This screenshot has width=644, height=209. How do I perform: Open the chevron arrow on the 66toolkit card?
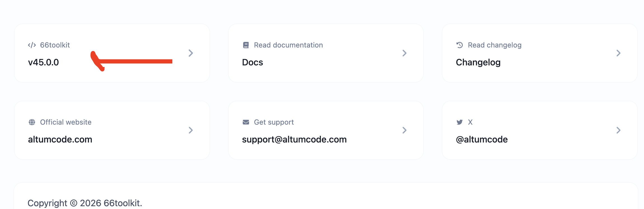[x=191, y=53]
